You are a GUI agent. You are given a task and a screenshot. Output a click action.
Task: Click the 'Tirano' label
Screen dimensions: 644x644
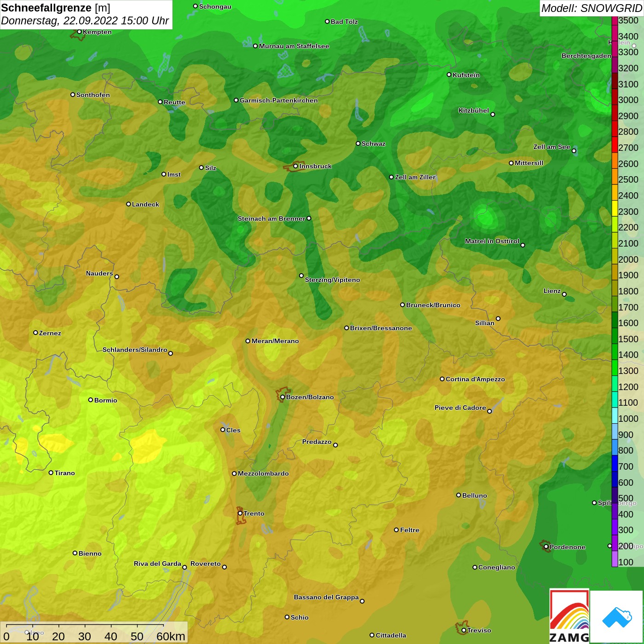click(65, 473)
